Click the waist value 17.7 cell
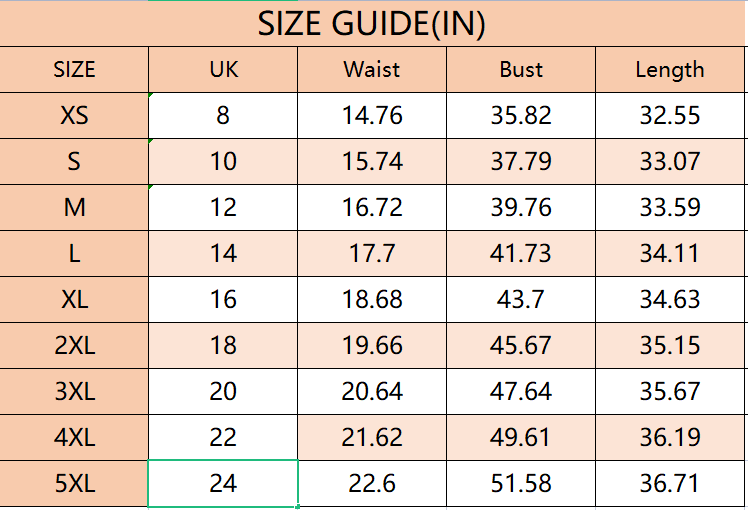The height and width of the screenshot is (510, 748). tap(372, 253)
